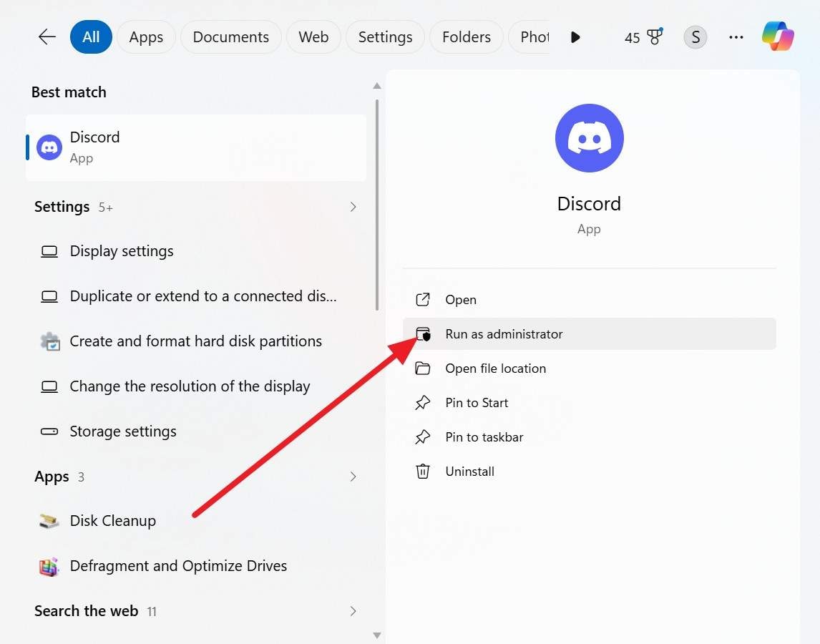Open Defragment and Optimize Drives
820x644 pixels.
pyautogui.click(x=177, y=565)
